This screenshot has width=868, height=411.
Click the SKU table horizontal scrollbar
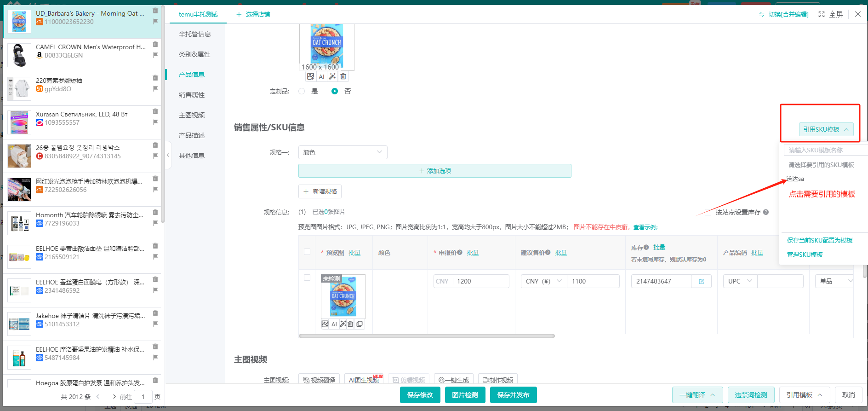[427, 336]
